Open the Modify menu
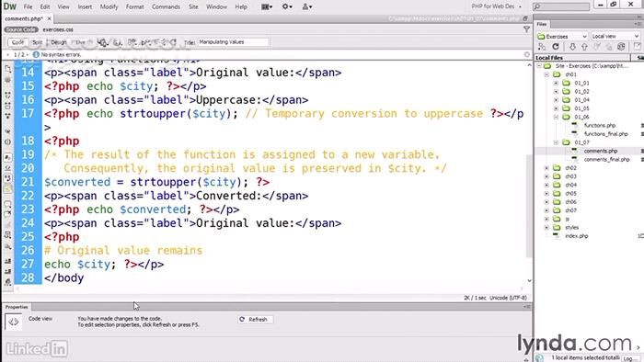 [x=109, y=7]
